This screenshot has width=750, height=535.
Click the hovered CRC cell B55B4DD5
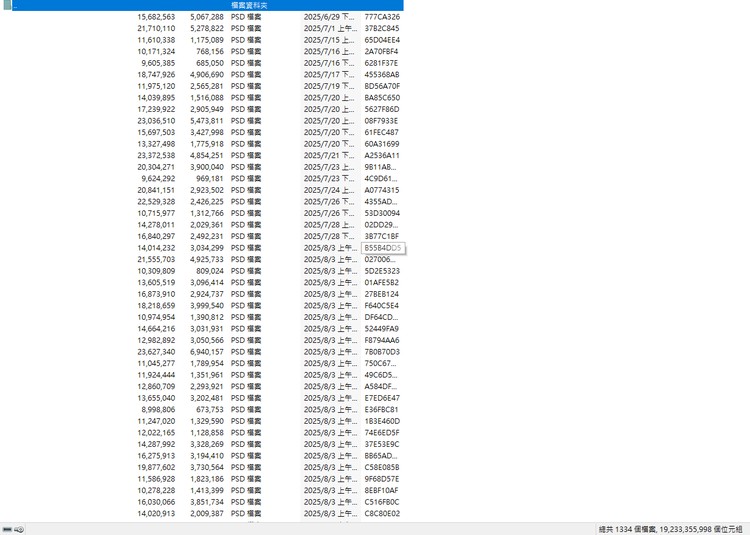coord(382,247)
